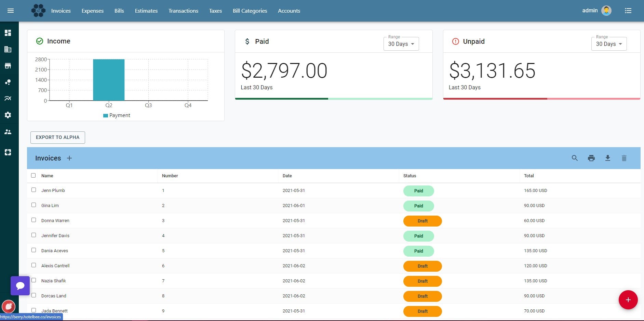Open the Dashboard icon in the sidebar
This screenshot has height=321, width=644.
(x=8, y=33)
